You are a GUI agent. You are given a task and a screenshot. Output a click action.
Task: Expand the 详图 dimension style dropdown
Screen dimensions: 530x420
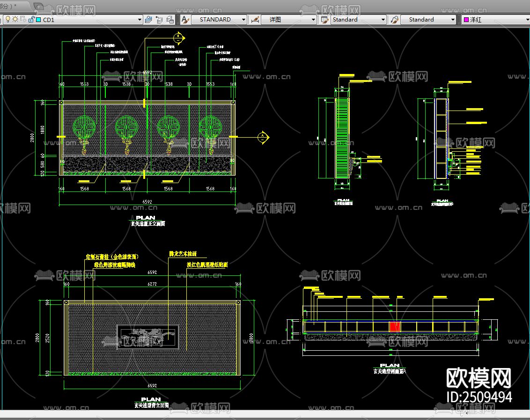pyautogui.click(x=313, y=20)
